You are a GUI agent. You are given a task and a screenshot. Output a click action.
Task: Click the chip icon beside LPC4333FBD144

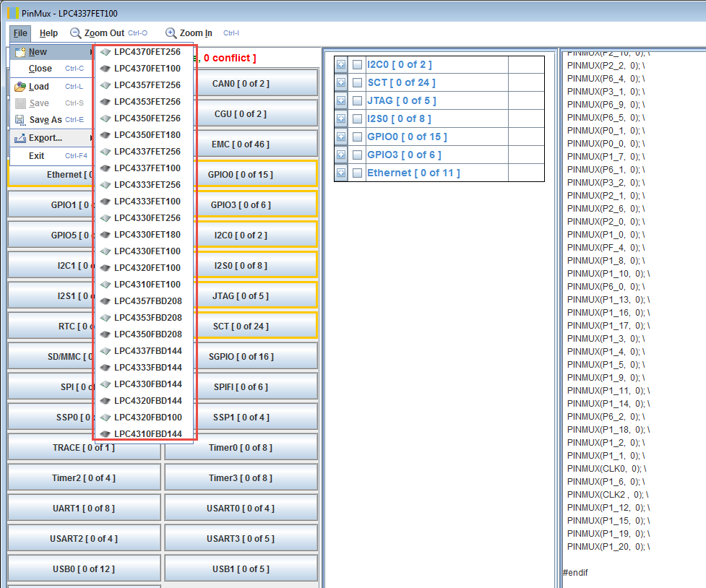point(106,368)
